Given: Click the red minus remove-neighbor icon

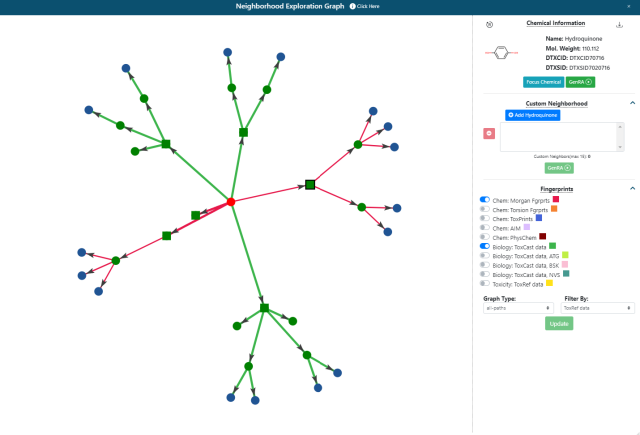Looking at the screenshot, I should (x=489, y=133).
